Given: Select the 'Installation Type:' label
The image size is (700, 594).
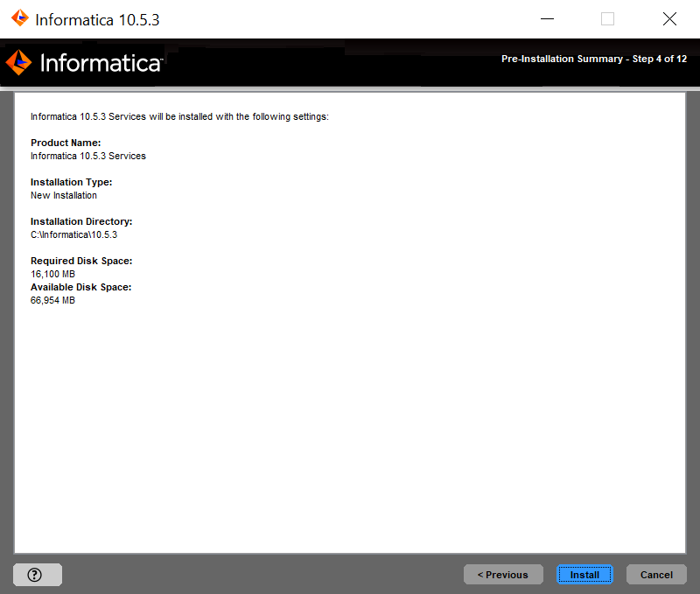Looking at the screenshot, I should (x=72, y=182).
